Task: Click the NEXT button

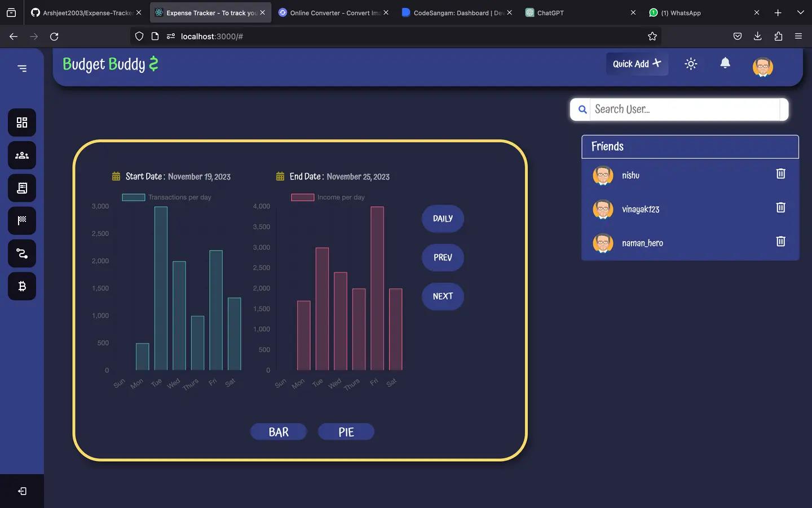Action: [443, 296]
